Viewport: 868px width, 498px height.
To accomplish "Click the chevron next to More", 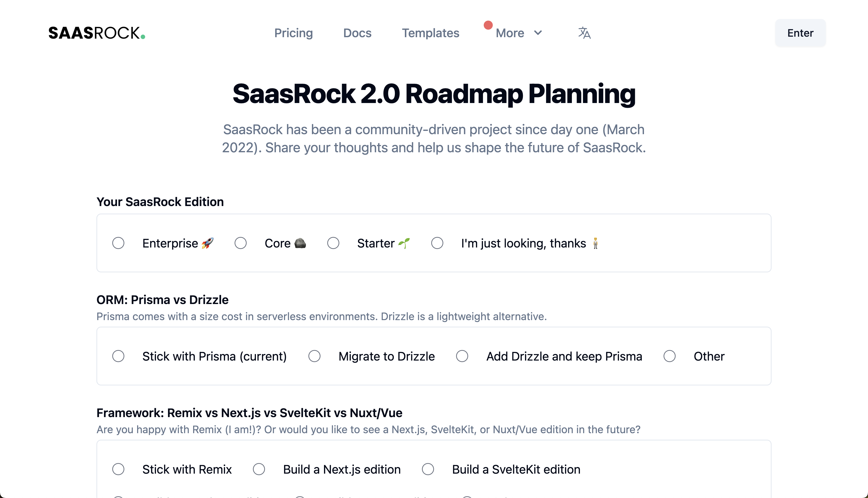I will click(537, 33).
